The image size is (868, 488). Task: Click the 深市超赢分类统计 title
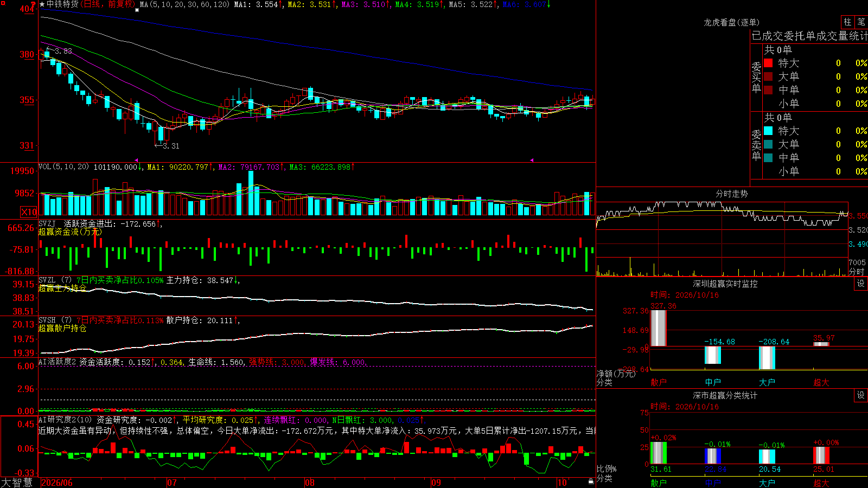pos(725,395)
